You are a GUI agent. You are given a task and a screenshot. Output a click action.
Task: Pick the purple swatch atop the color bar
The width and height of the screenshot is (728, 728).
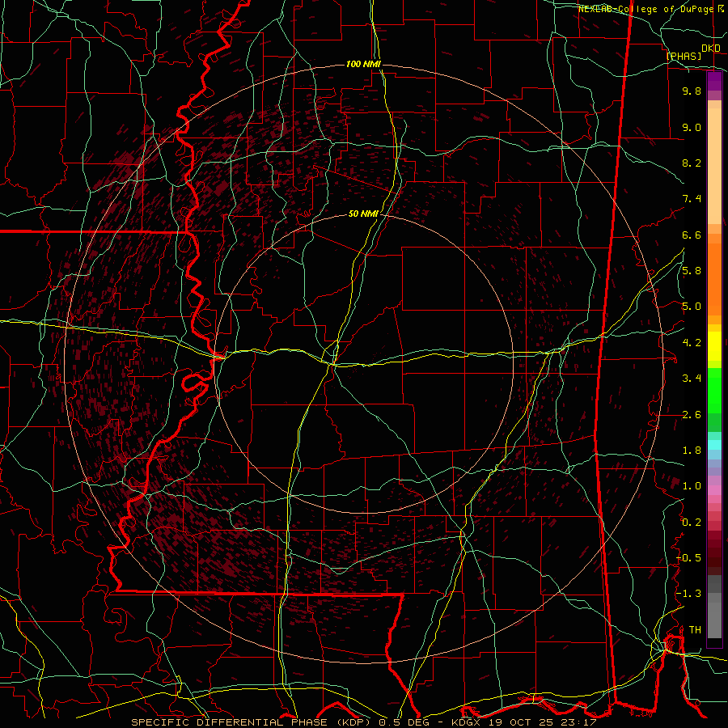coord(714,81)
